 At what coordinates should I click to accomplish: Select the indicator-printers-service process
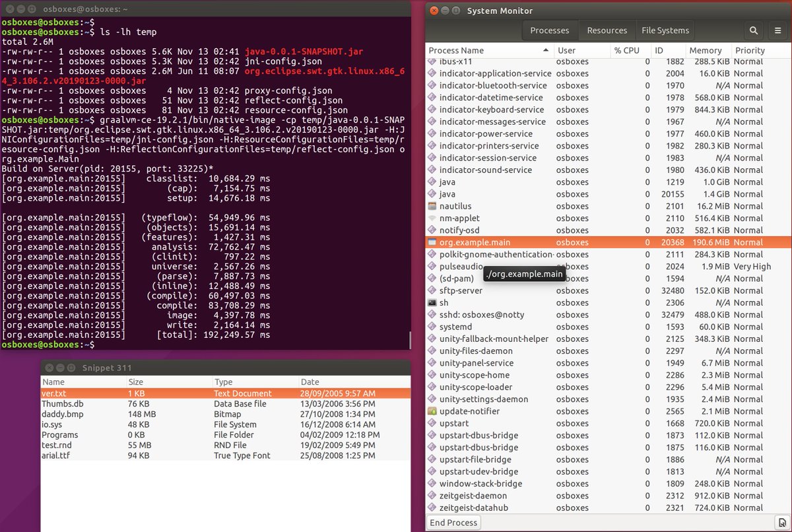pos(608,146)
